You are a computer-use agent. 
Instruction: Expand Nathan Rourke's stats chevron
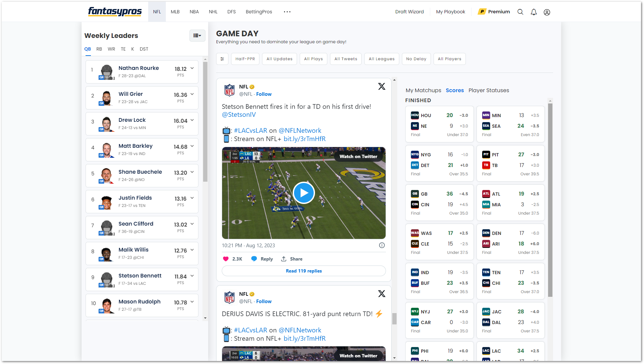click(x=192, y=68)
